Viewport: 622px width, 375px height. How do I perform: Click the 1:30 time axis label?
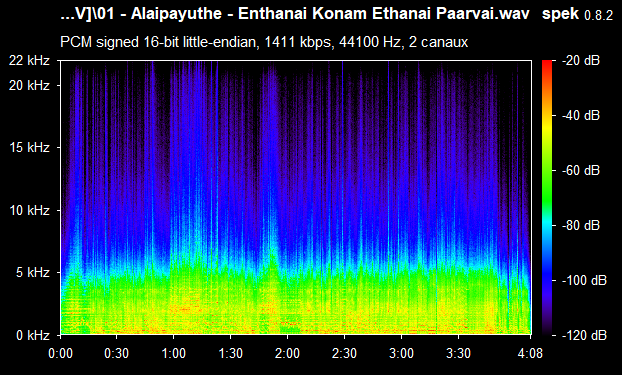coord(230,353)
